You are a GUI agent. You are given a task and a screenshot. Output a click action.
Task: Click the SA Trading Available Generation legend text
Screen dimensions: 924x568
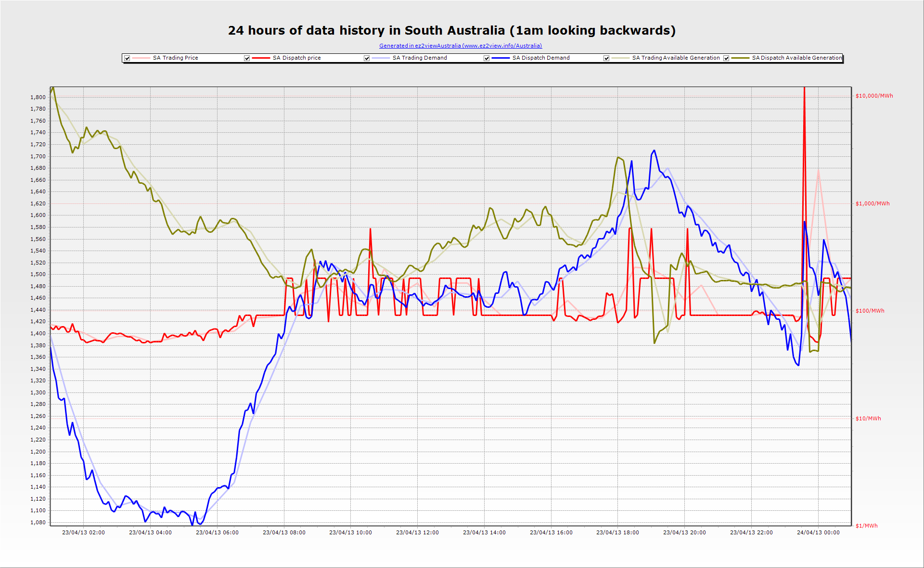pos(676,58)
